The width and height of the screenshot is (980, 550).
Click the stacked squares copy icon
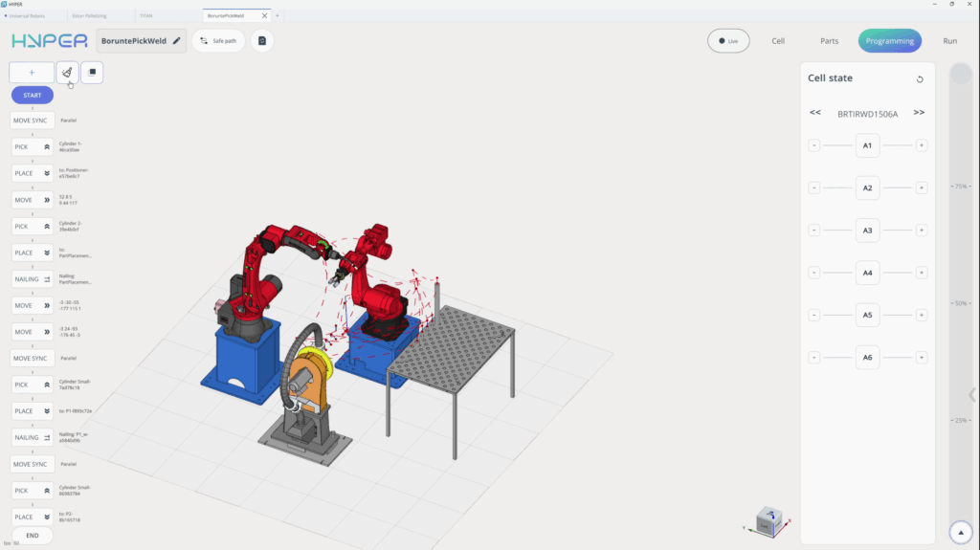92,73
